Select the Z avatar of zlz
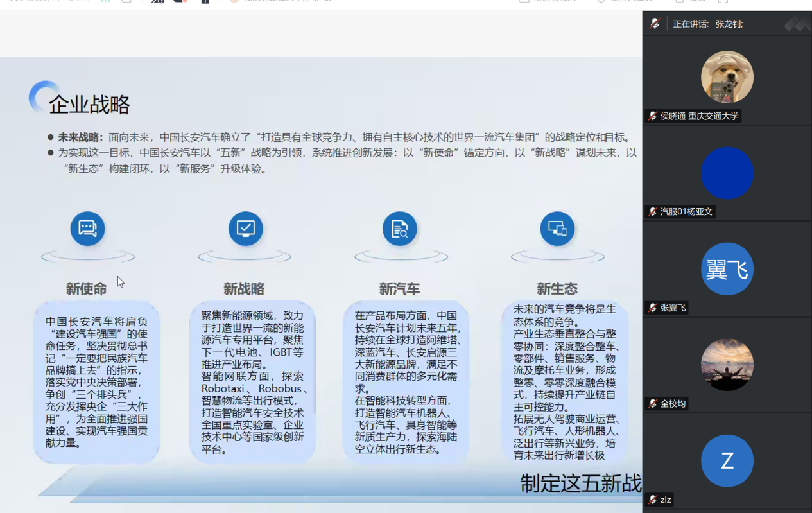 (x=727, y=460)
